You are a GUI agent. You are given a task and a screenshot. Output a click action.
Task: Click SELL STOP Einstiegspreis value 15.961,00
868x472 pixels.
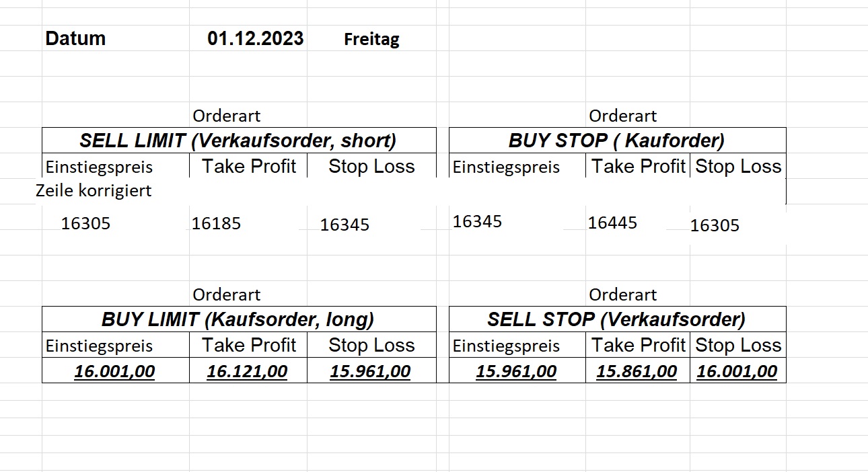click(x=516, y=371)
